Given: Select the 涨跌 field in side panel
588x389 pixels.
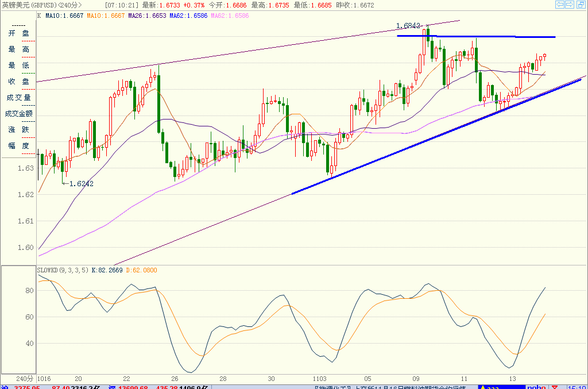Looking at the screenshot, I should click(19, 130).
